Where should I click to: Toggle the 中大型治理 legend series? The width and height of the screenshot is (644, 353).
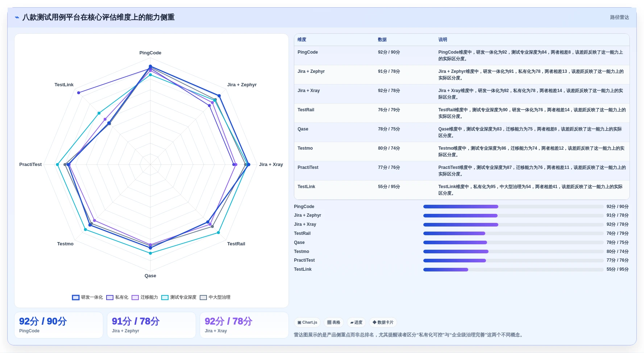(x=215, y=297)
